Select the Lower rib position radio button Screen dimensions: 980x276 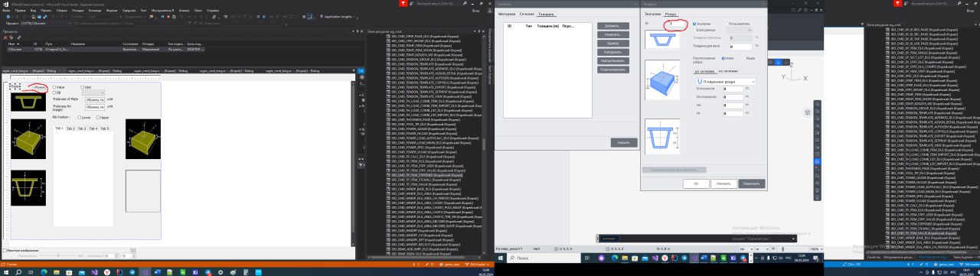pyautogui.click(x=80, y=117)
